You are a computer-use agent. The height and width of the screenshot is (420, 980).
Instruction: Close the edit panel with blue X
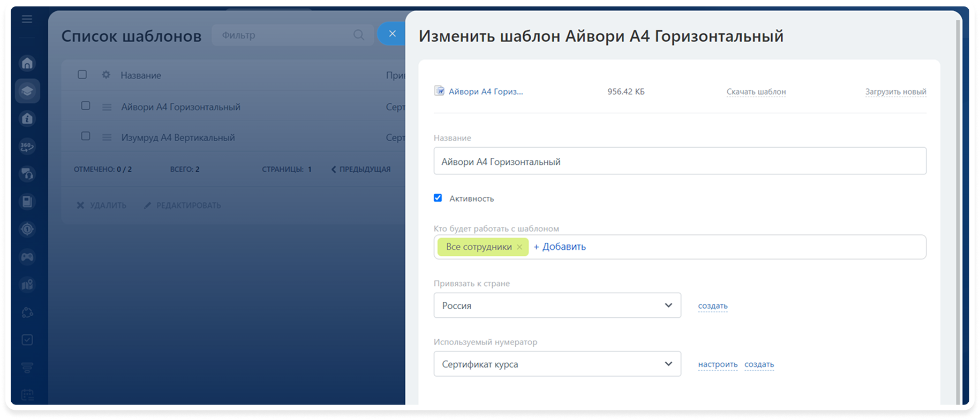(392, 34)
